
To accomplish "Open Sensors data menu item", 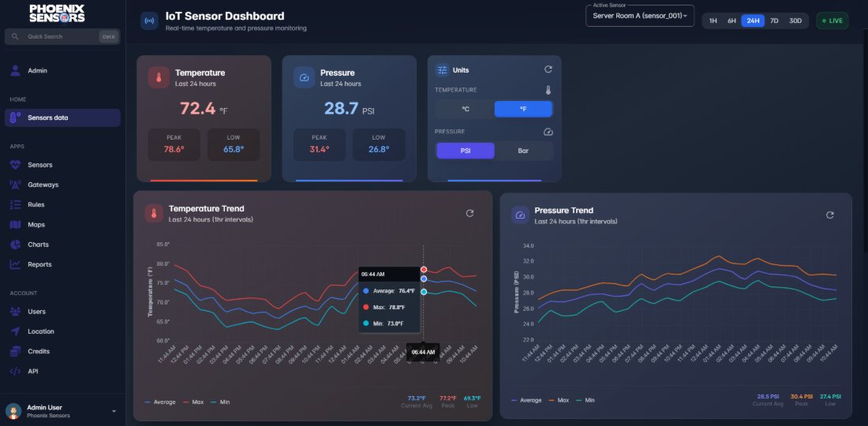I will pos(62,118).
